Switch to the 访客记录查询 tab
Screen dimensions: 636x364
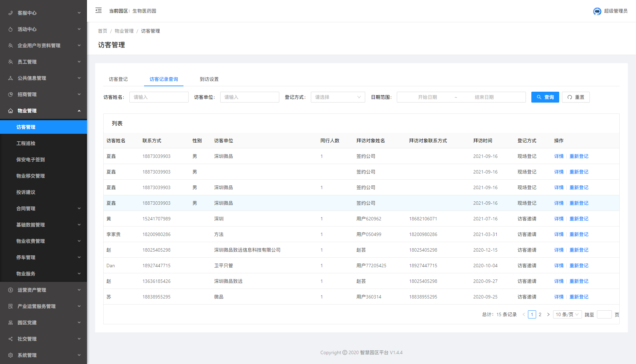[164, 79]
